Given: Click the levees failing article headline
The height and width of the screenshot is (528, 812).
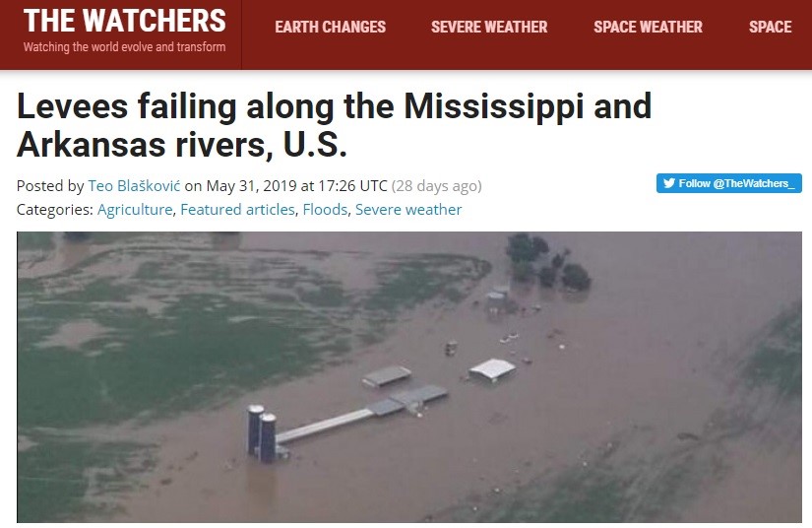Looking at the screenshot, I should (x=334, y=125).
